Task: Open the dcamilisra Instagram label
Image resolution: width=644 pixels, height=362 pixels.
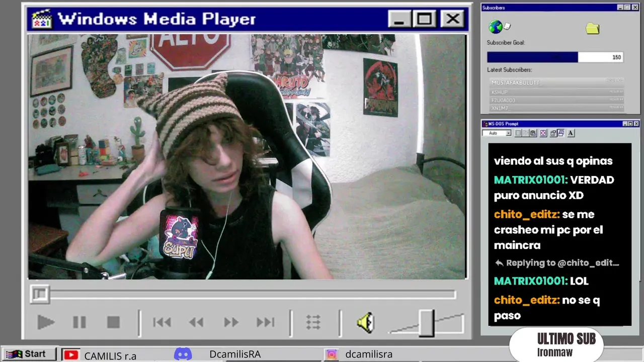Action: (x=369, y=354)
